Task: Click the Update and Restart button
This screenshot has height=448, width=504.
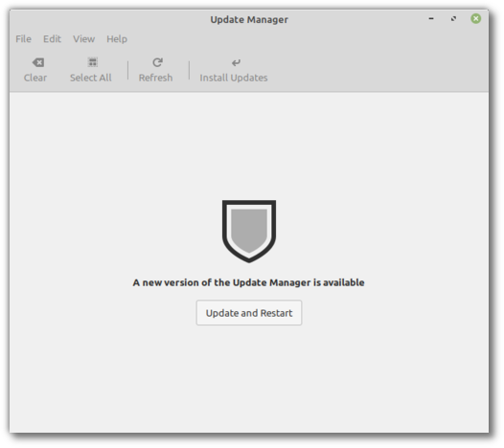Action: [x=249, y=313]
